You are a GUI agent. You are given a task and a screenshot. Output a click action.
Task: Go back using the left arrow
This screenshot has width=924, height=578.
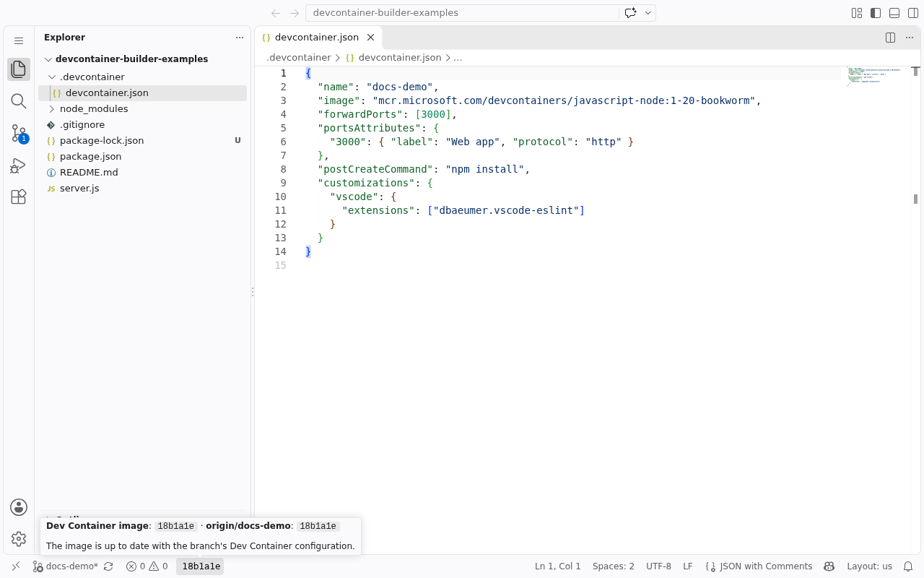pos(276,13)
